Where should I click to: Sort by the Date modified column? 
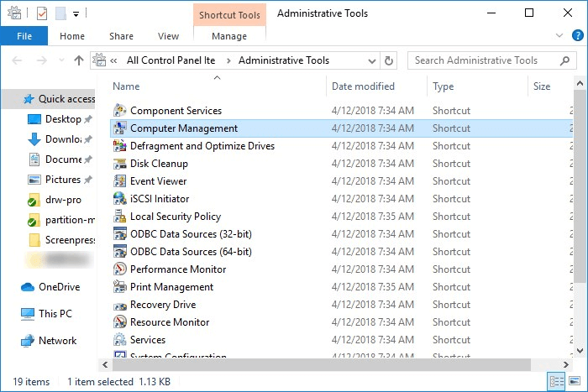(363, 86)
